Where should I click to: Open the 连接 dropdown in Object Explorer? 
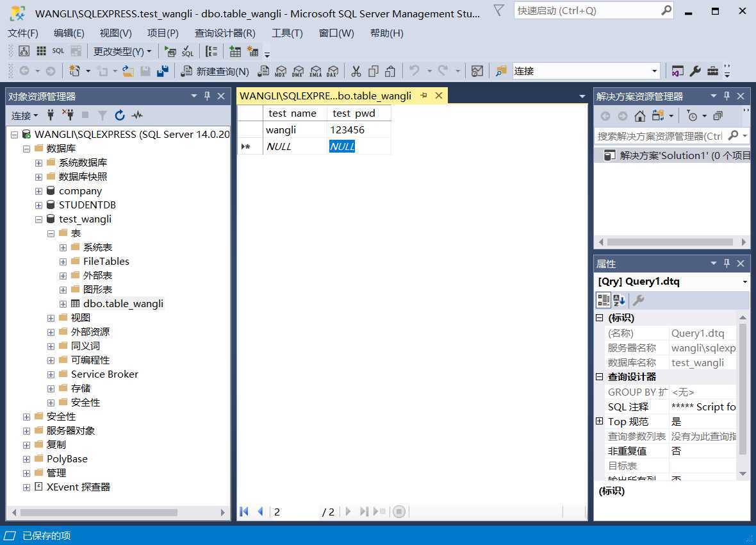click(24, 115)
